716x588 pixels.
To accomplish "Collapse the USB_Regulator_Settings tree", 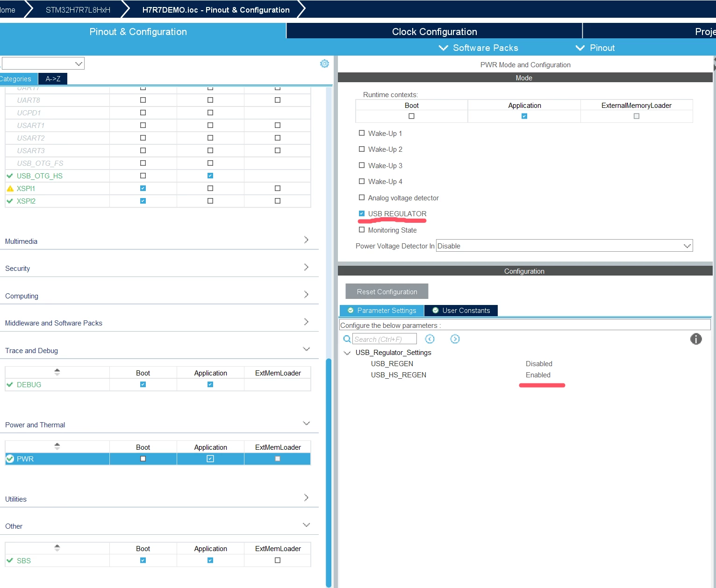I will tap(347, 353).
